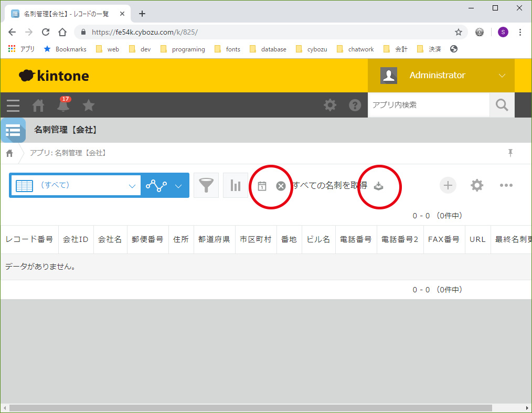Reload the page with the refresh icon
Viewport: 532px width, 413px height.
(x=46, y=32)
